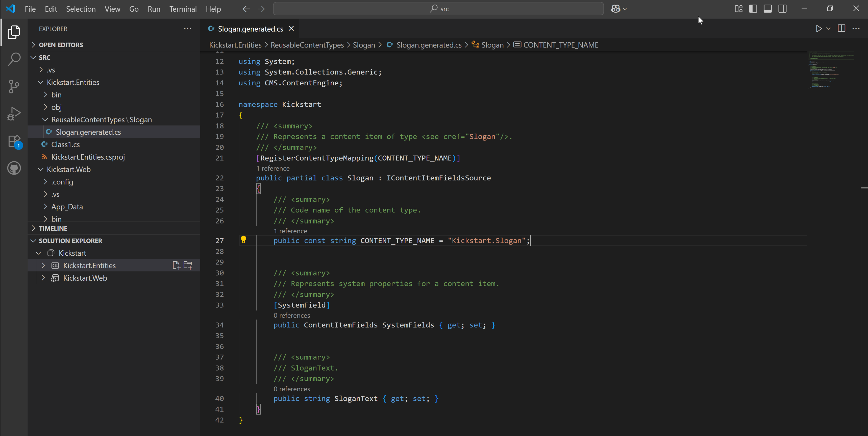
Task: Click the VS Code logo icon
Action: point(10,9)
